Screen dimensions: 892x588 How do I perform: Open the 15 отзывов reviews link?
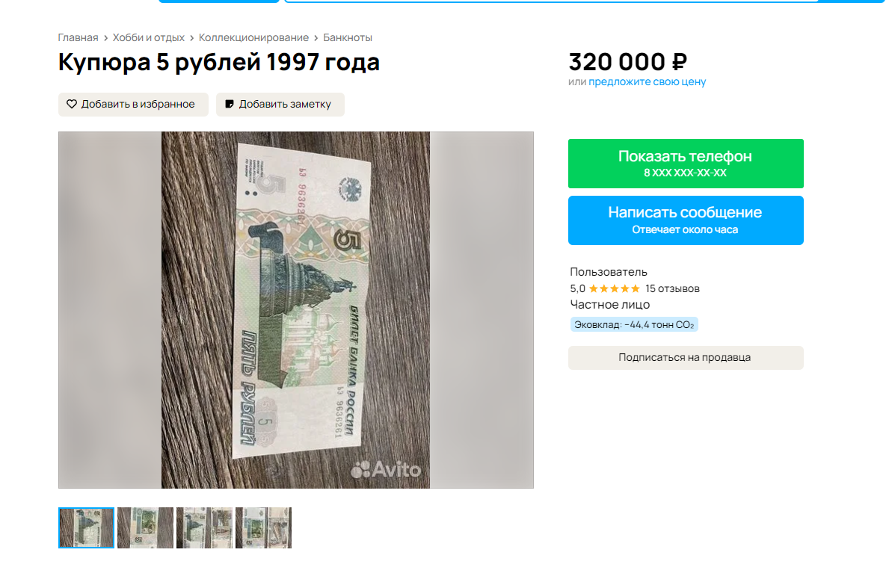(672, 289)
